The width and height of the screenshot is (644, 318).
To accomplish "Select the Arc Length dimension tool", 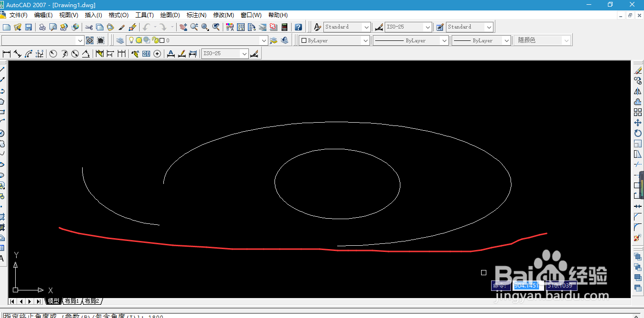I will [28, 54].
